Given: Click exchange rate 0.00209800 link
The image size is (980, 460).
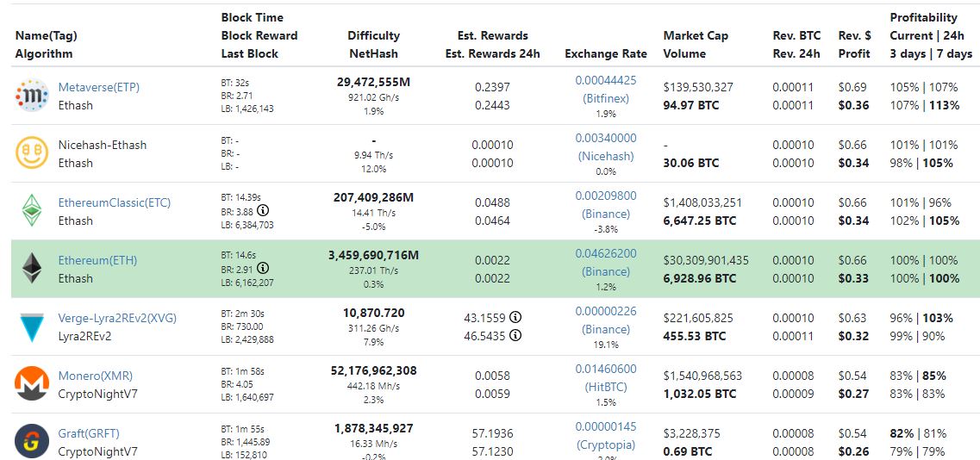Looking at the screenshot, I should click(606, 196).
